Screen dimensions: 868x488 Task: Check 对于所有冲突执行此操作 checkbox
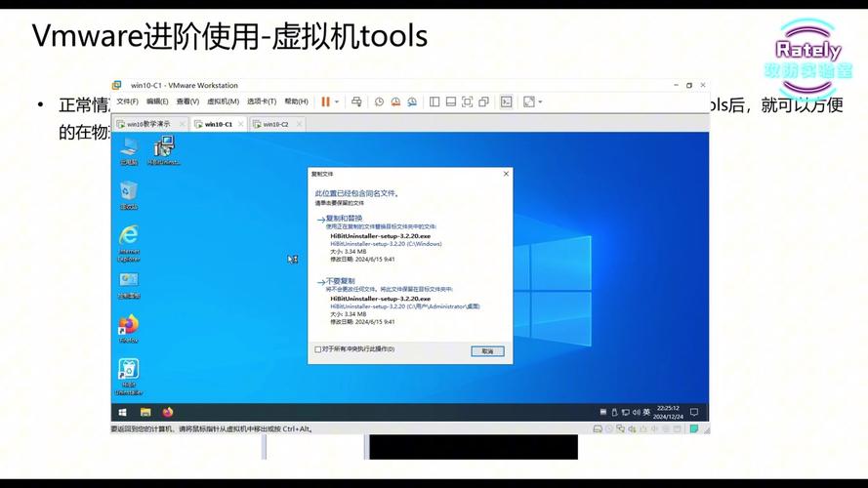point(317,349)
